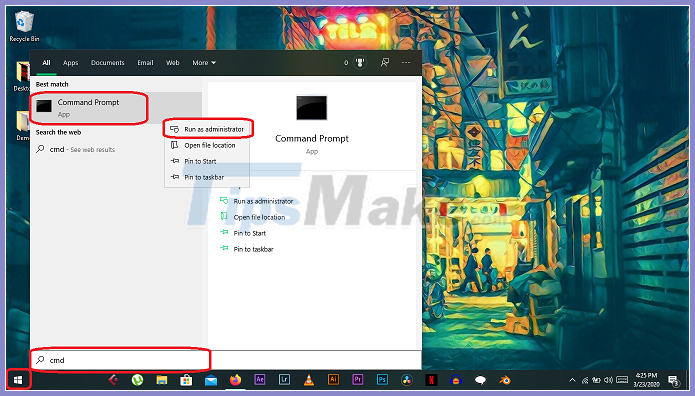
Task: Launch Adobe Illustrator from taskbar
Action: tap(333, 380)
